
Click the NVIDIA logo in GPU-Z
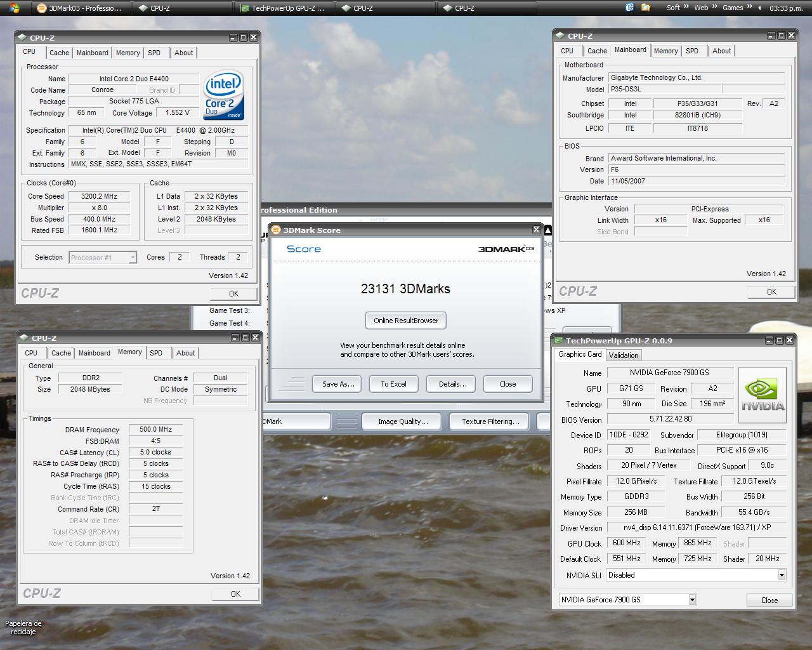(763, 395)
